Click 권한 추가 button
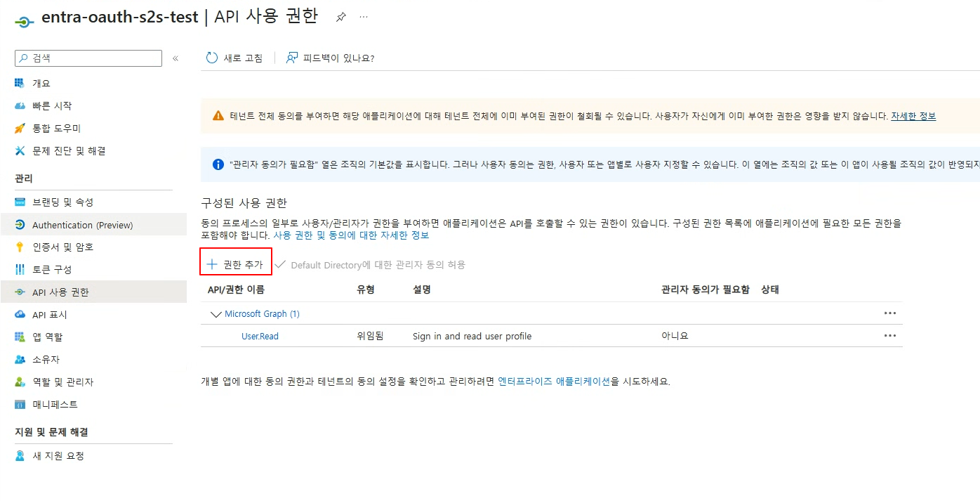 tap(236, 264)
